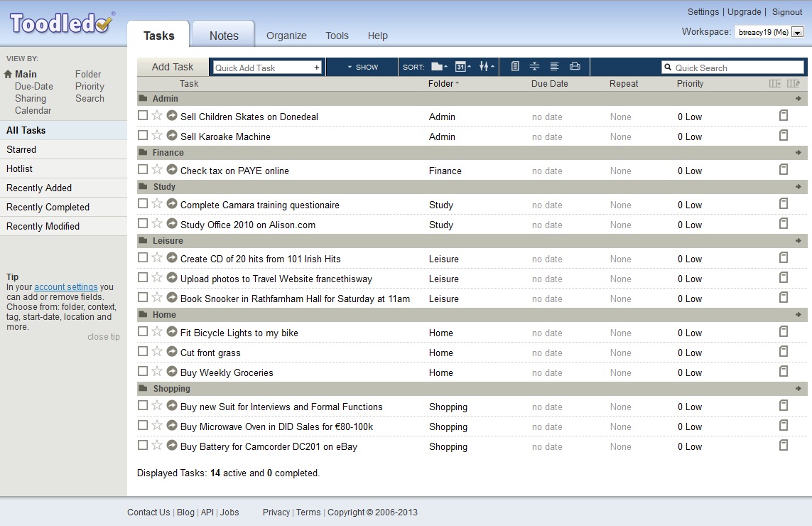
Task: Sort by the Folder column header
Action: tap(443, 83)
